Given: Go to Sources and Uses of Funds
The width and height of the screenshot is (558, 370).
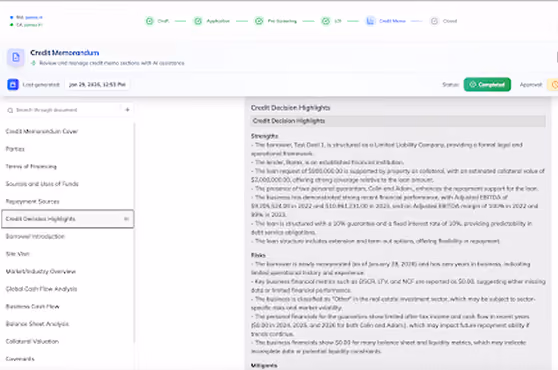Looking at the screenshot, I should pos(42,184).
